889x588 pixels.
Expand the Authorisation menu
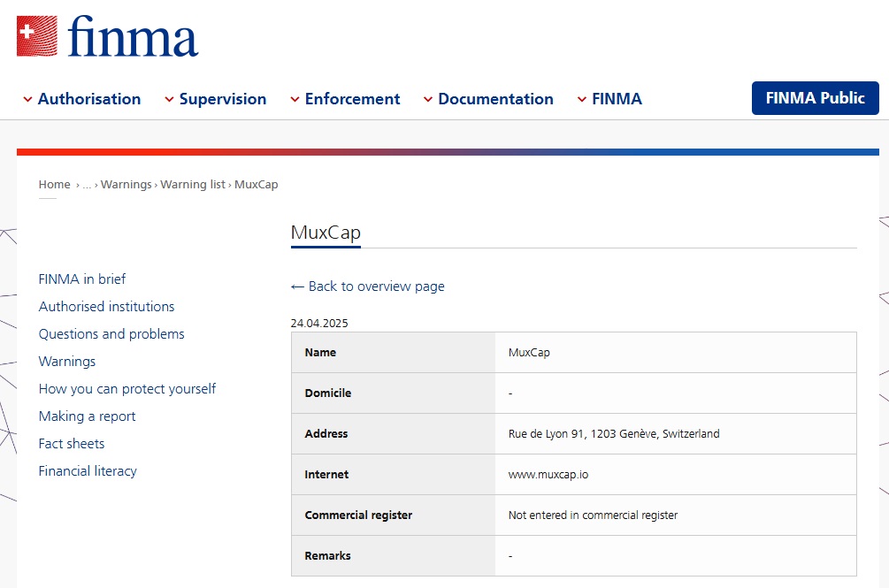82,99
